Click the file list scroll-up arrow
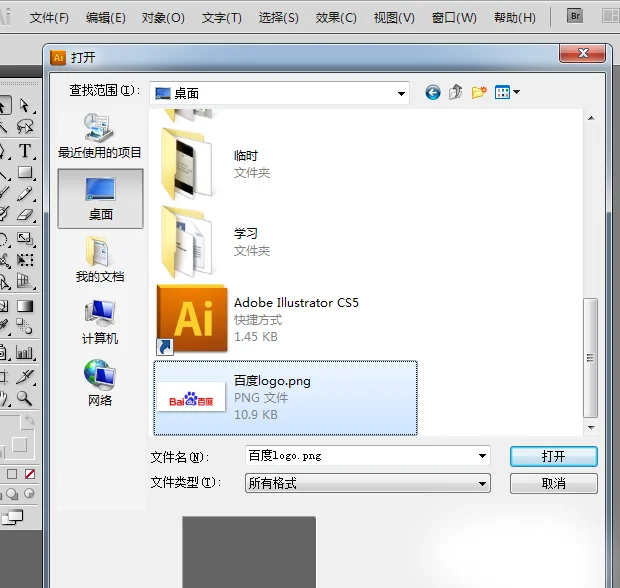 pyautogui.click(x=591, y=118)
